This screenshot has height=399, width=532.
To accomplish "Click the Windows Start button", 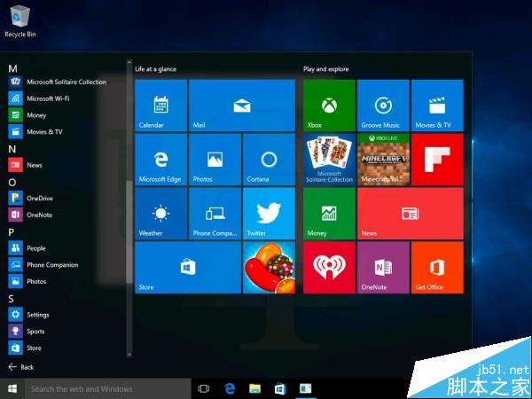I will pyautogui.click(x=12, y=388).
